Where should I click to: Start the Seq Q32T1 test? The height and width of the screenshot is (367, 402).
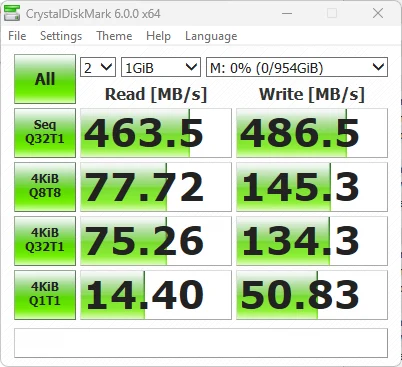tap(45, 133)
